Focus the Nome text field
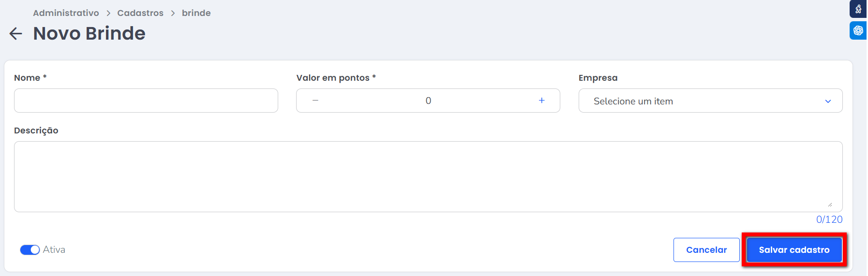 coord(146,101)
